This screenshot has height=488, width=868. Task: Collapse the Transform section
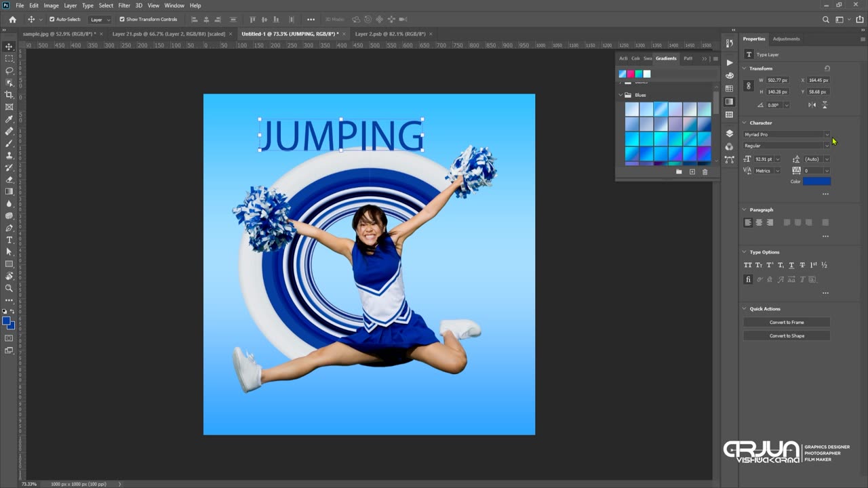pos(745,68)
